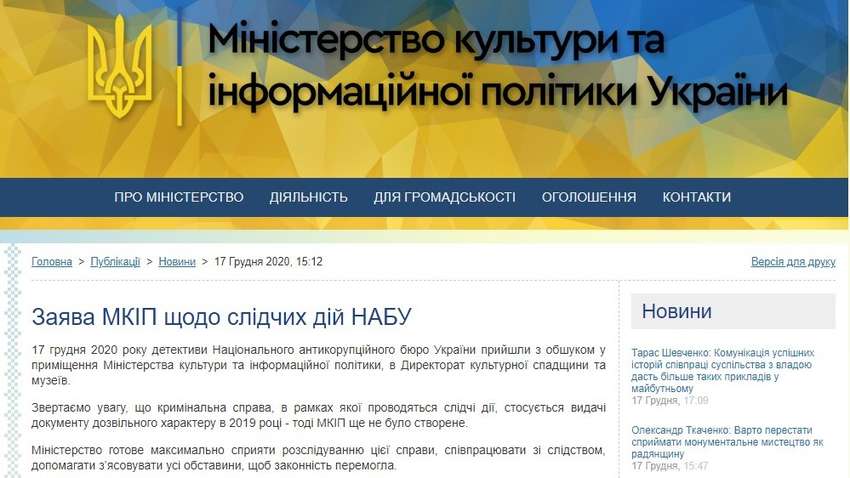Click the Ukrainian trident emblem logo
This screenshot has width=850, height=478.
click(x=120, y=66)
